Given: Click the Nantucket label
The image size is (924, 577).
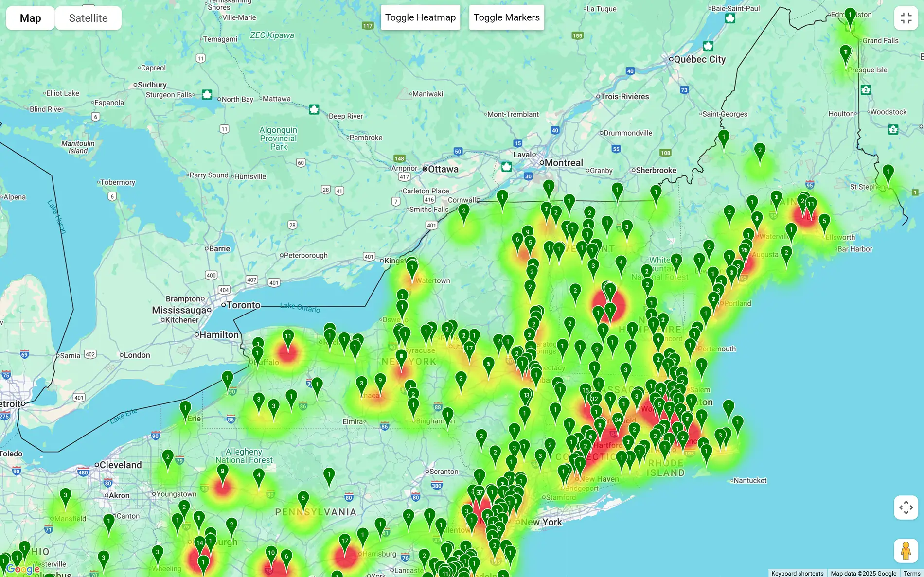Looking at the screenshot, I should pyautogui.click(x=750, y=481).
